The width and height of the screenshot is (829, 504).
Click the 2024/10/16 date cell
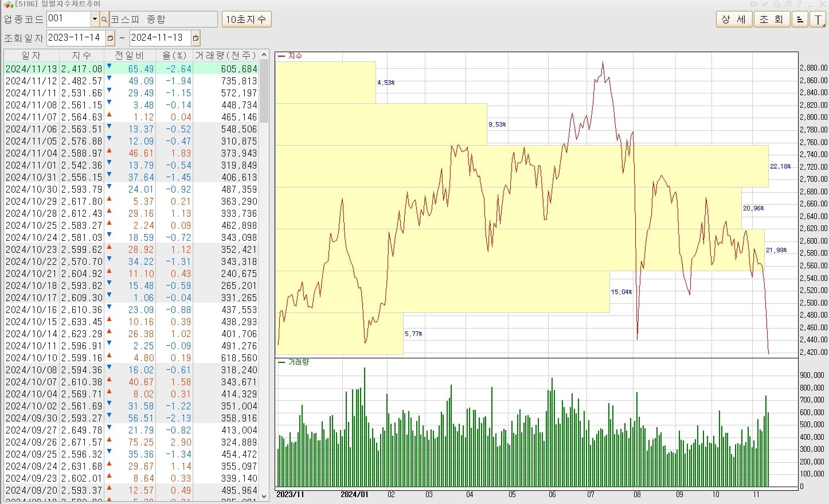(x=32, y=310)
